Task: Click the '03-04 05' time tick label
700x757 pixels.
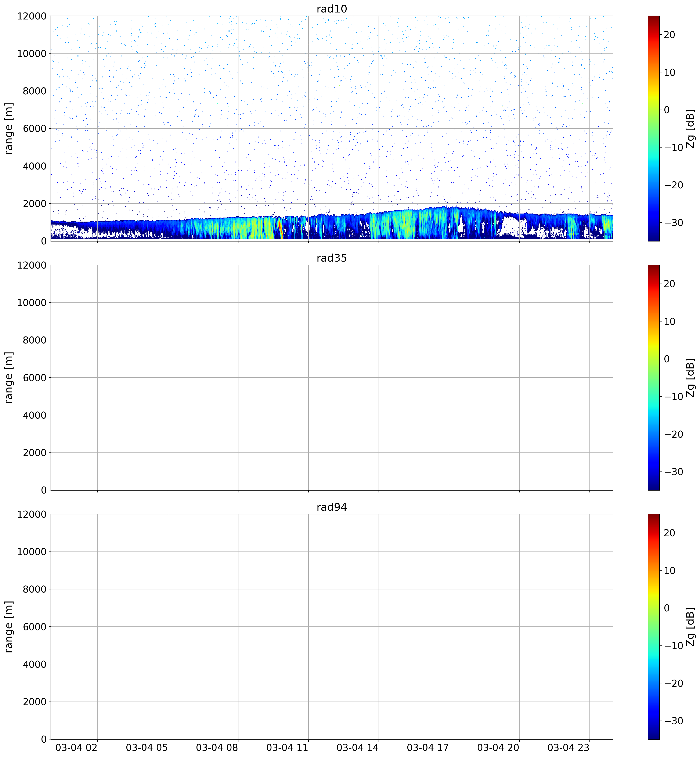Action: pos(147,748)
